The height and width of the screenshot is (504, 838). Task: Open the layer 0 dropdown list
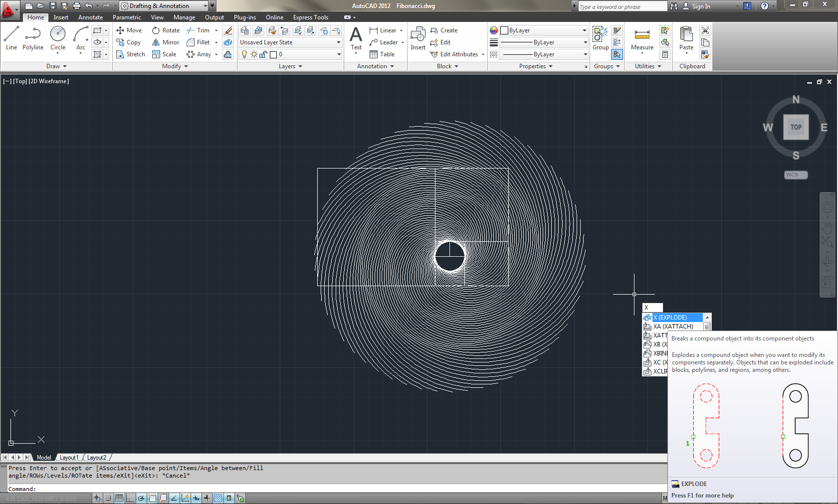pyautogui.click(x=290, y=54)
